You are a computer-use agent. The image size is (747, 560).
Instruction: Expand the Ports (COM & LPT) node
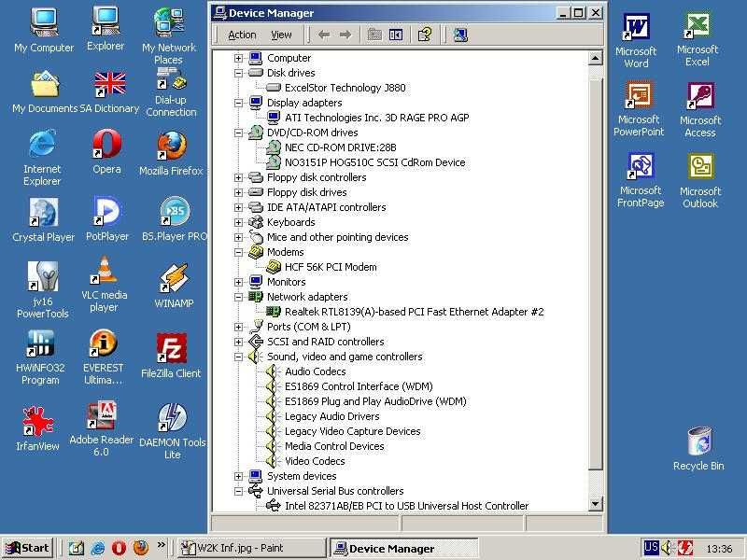tap(238, 328)
